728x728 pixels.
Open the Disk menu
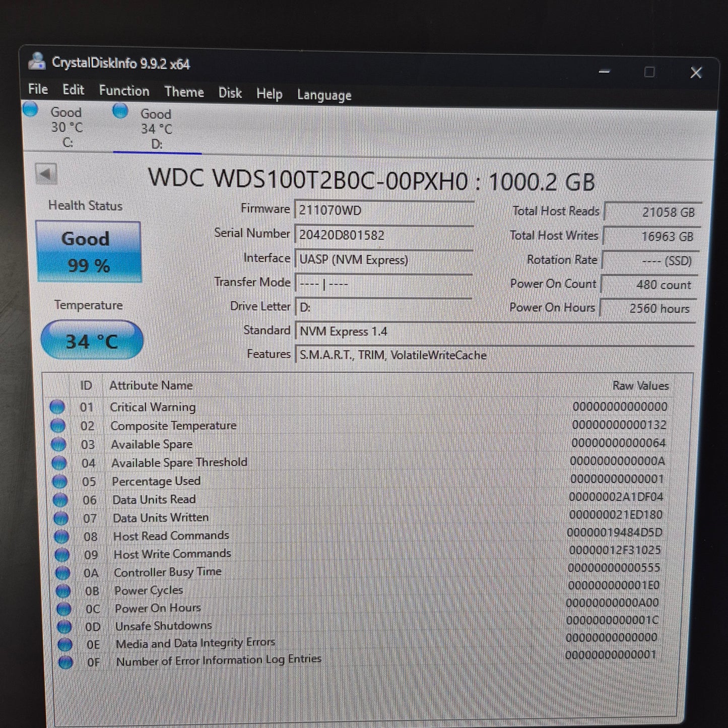pos(230,93)
